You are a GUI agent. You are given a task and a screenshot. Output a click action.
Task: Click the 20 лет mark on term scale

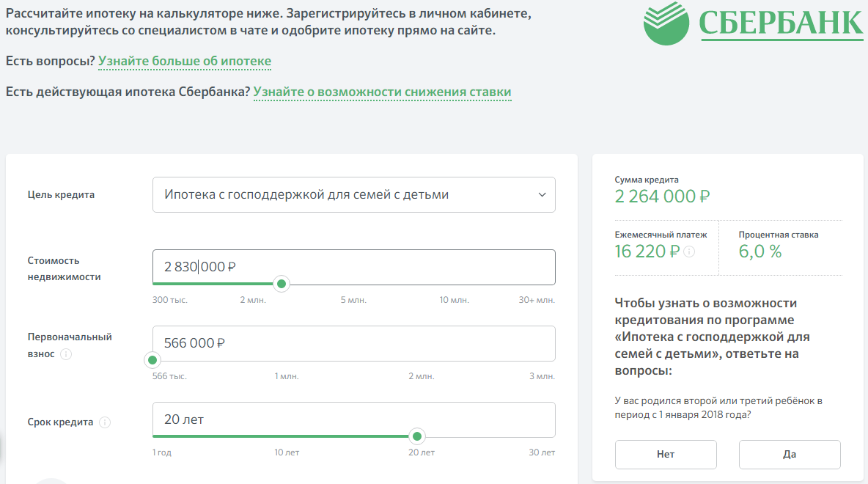[422, 453]
